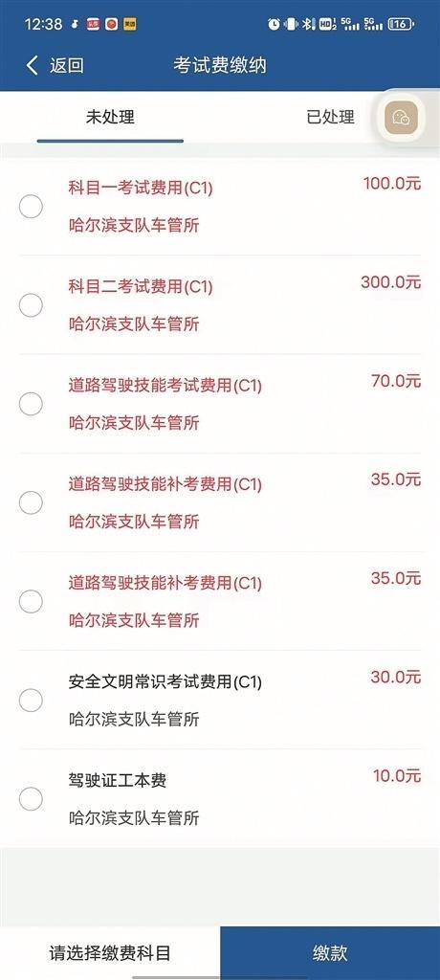Select the 科目一考试费用 radio button
Viewport: 440px width, 980px height.
click(31, 207)
